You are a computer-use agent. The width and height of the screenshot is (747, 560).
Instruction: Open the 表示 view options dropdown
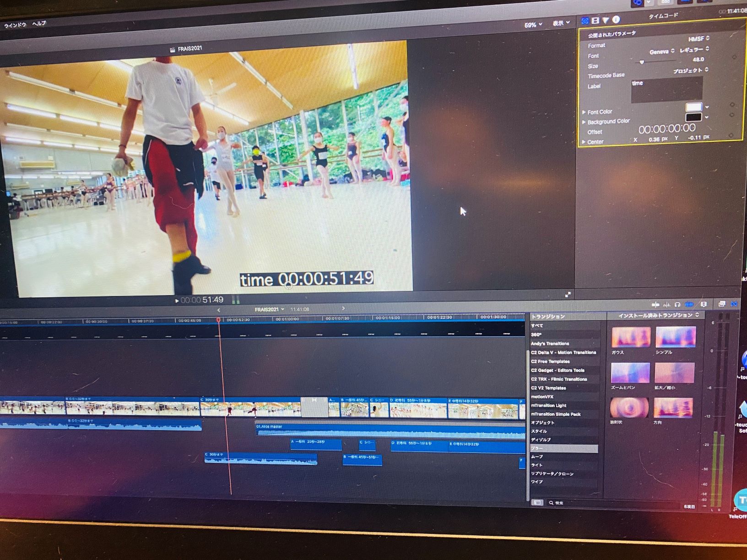click(x=561, y=23)
